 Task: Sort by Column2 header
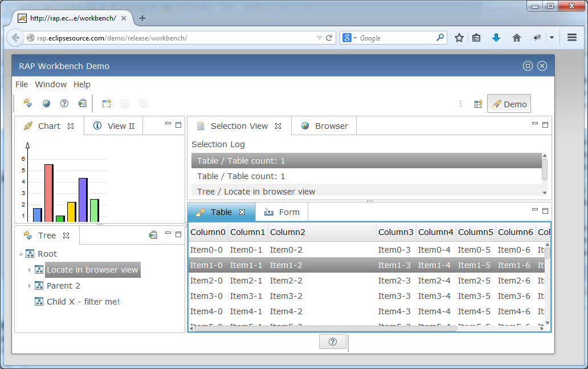pyautogui.click(x=322, y=232)
